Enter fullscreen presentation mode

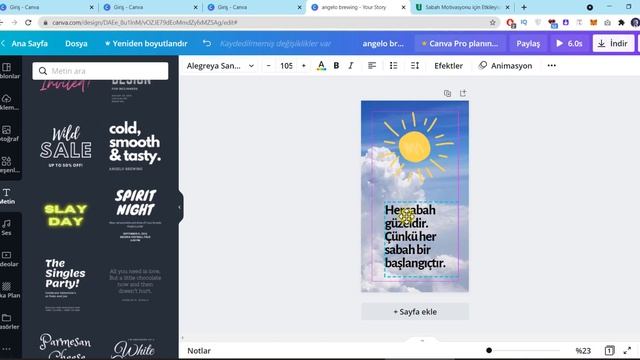pyautogui.click(x=627, y=351)
